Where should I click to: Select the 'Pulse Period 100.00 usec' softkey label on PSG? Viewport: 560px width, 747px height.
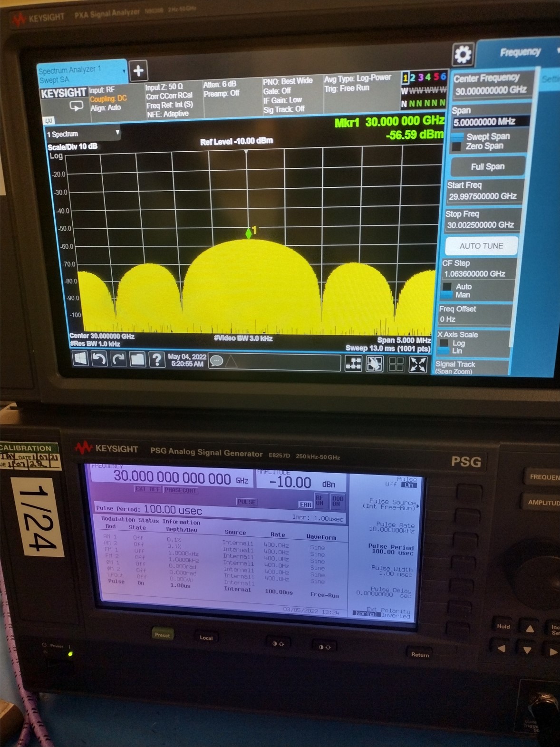coord(393,549)
